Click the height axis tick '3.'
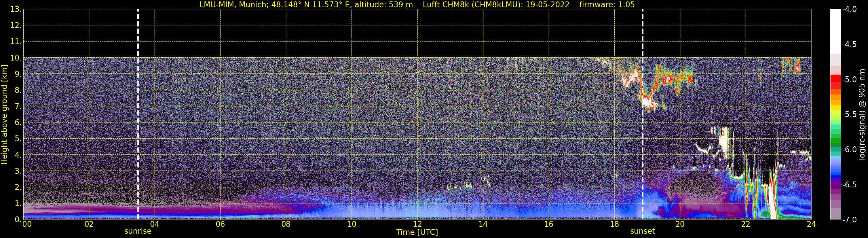 (x=18, y=171)
